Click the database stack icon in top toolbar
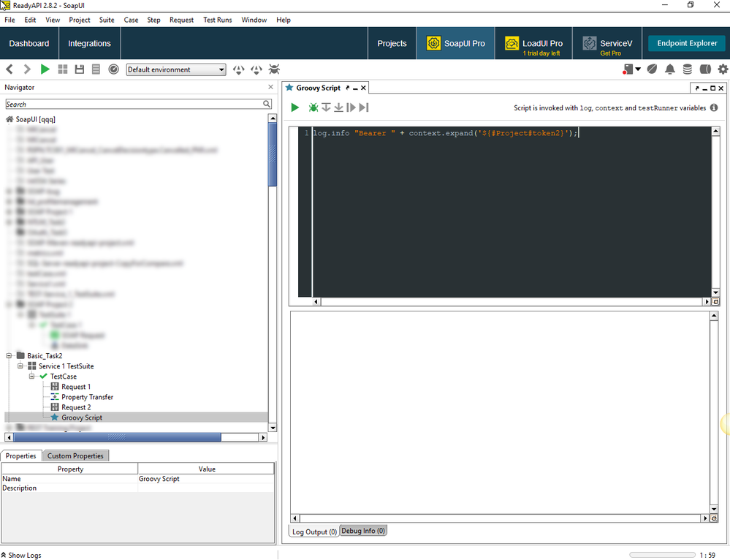Image resolution: width=730 pixels, height=560 pixels. 688,69
